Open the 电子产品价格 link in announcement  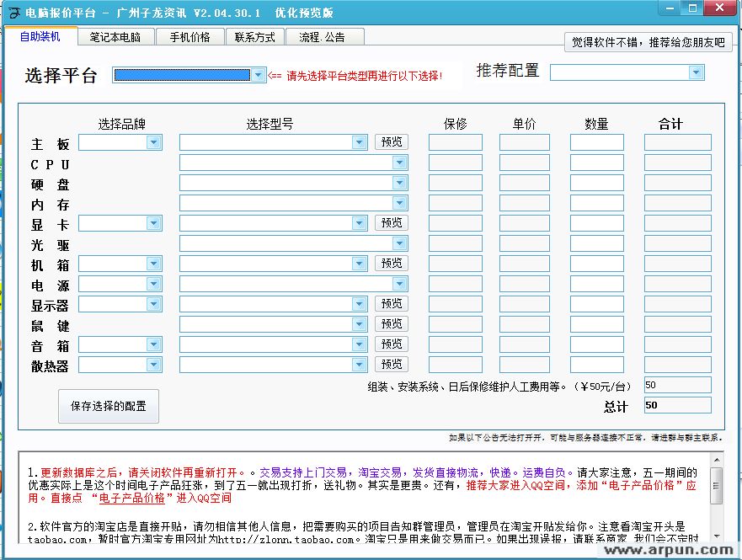pos(132,498)
